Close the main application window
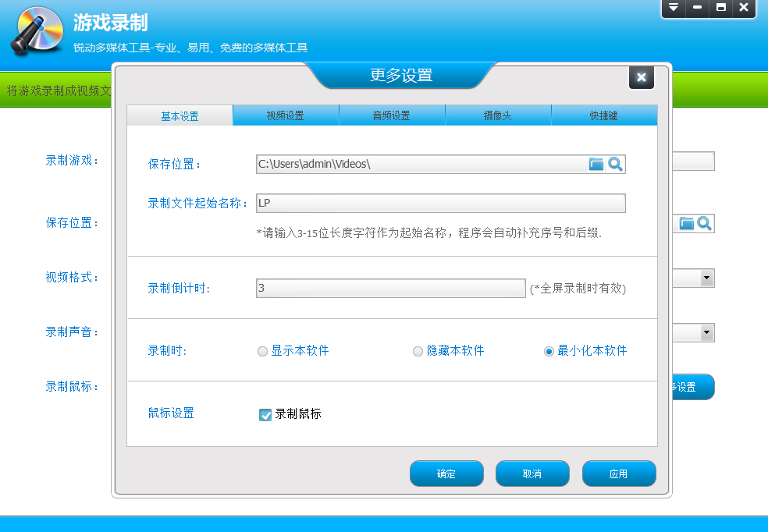The height and width of the screenshot is (532, 768). (x=744, y=7)
